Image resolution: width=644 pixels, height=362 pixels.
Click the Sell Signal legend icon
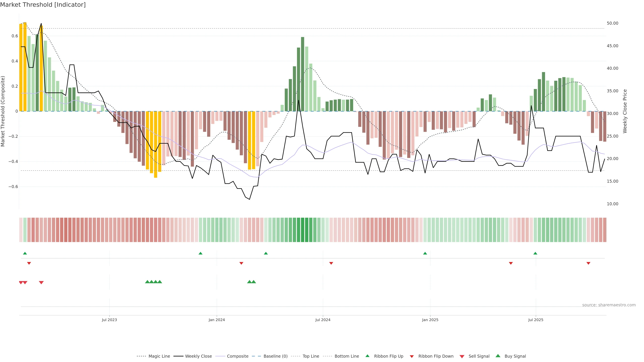(462, 356)
